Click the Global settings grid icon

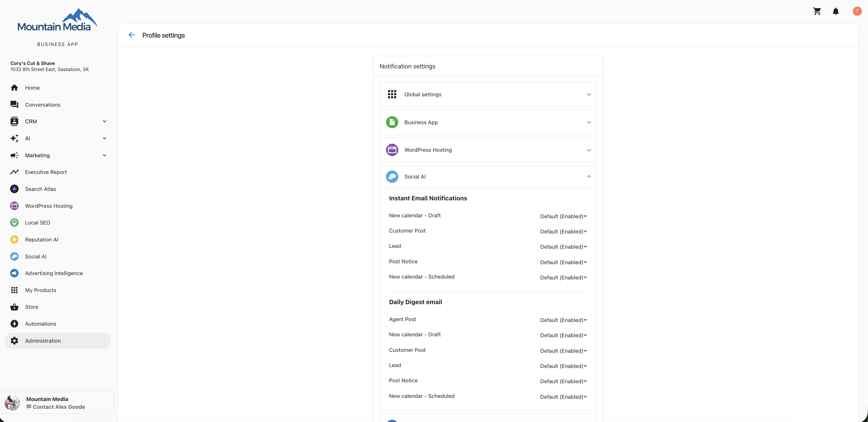point(392,94)
